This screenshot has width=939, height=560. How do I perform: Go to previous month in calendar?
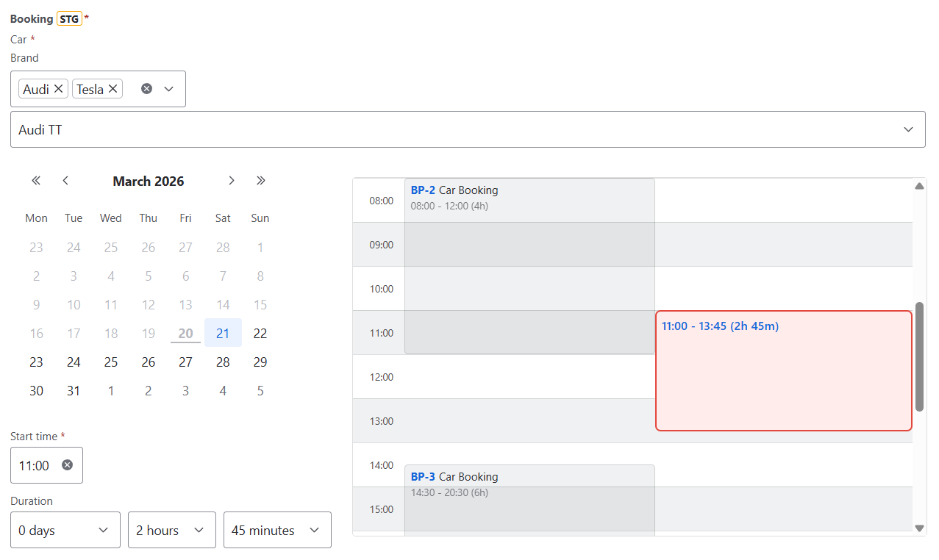pyautogui.click(x=65, y=181)
